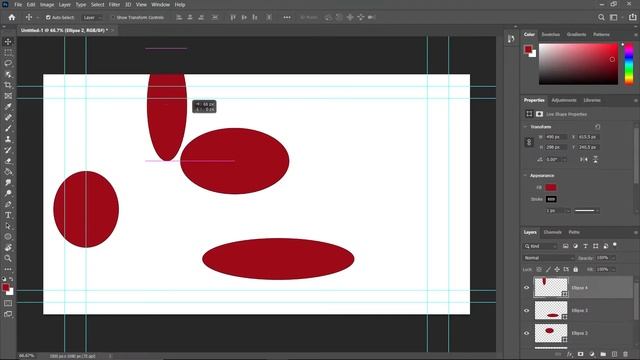Click the foreground color swatch in left toolbar
The width and height of the screenshot is (640, 360).
(6, 288)
